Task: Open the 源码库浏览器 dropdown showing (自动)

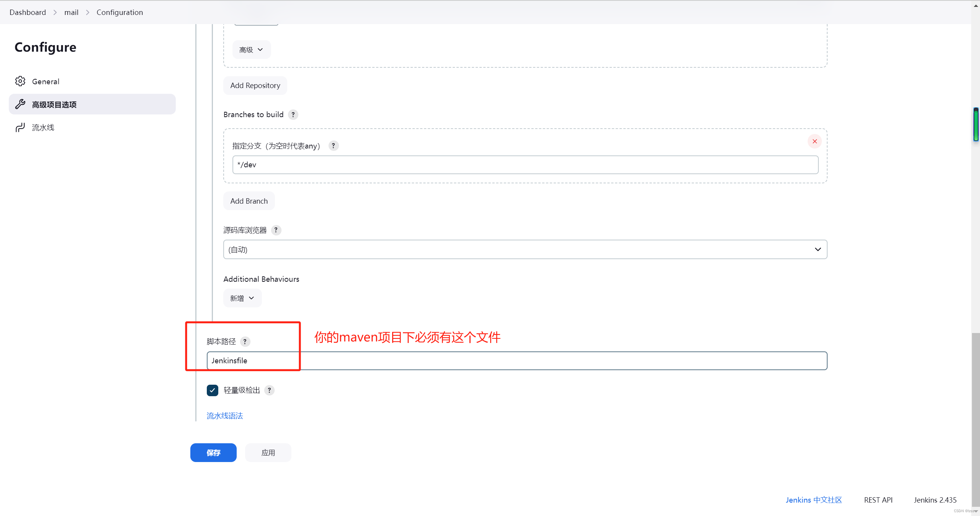Action: (x=525, y=250)
